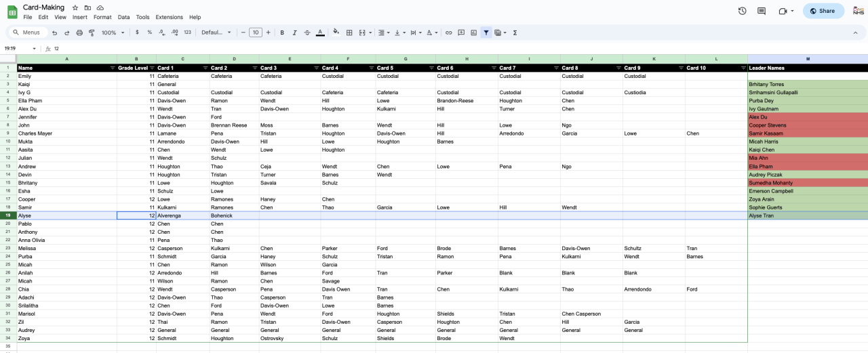868x353 pixels.
Task: Open the fill color picker
Action: click(x=336, y=33)
